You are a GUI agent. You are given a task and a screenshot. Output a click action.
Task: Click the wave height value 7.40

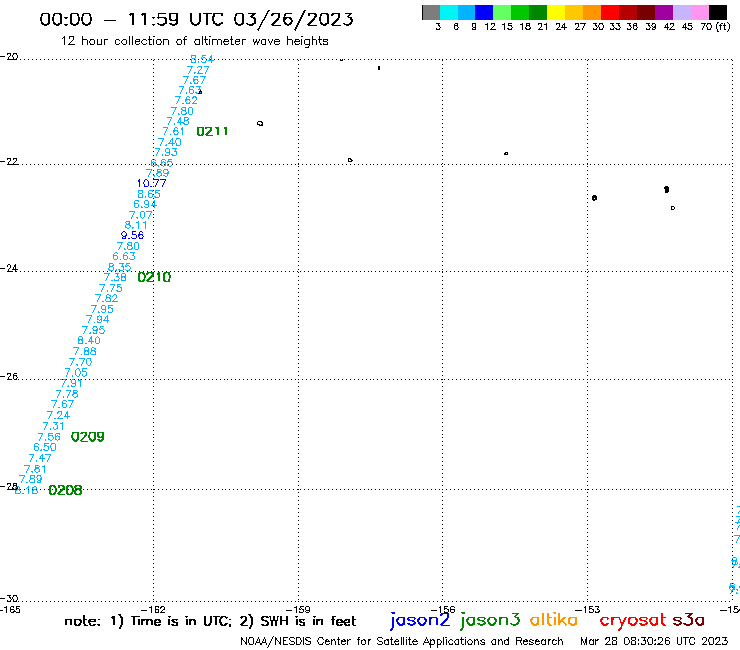tap(169, 143)
